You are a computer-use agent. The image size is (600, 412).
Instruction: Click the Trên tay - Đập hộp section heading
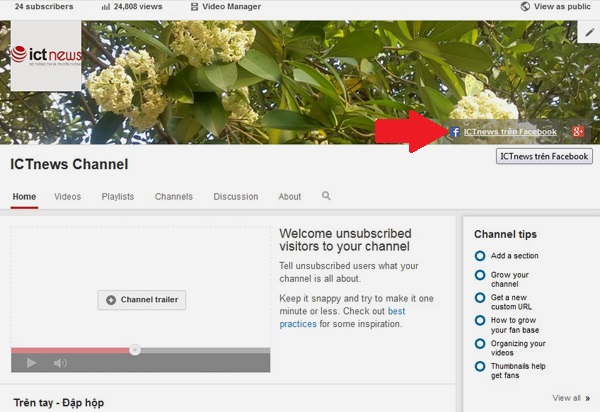click(x=59, y=403)
